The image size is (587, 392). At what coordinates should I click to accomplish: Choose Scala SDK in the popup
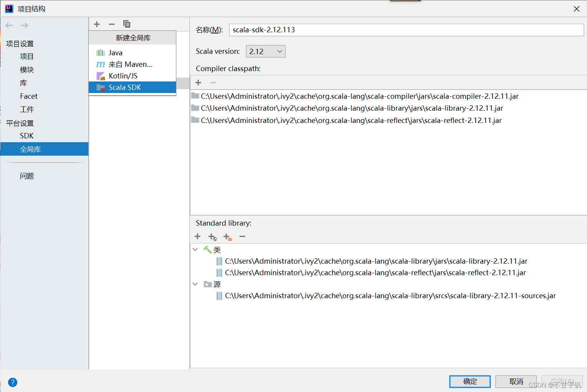[x=133, y=87]
